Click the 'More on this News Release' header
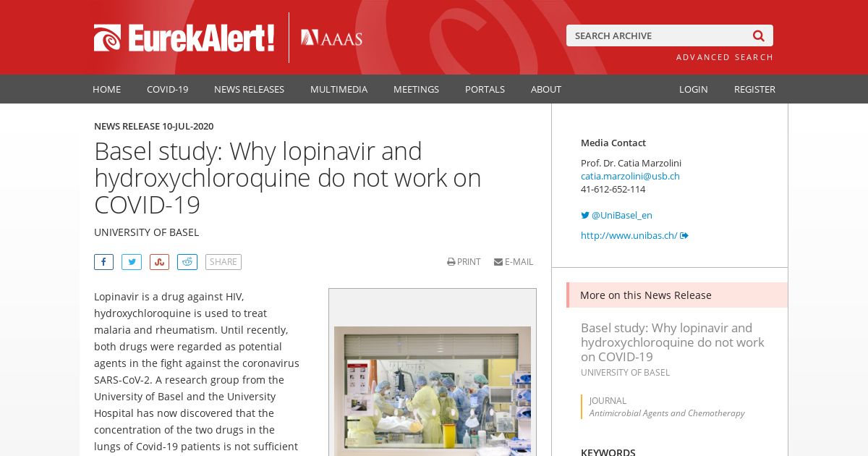The image size is (868, 456). click(677, 295)
